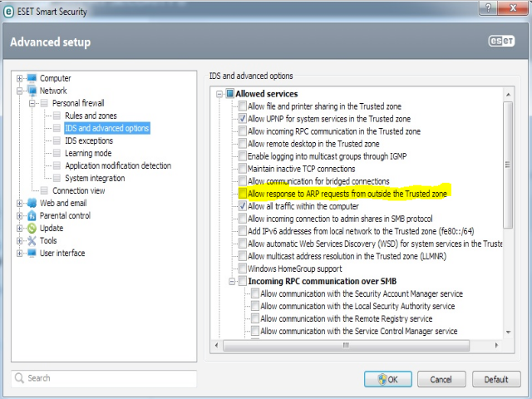Toggle Allowed services group checkbox
This screenshot has width=532, height=399.
tap(229, 93)
